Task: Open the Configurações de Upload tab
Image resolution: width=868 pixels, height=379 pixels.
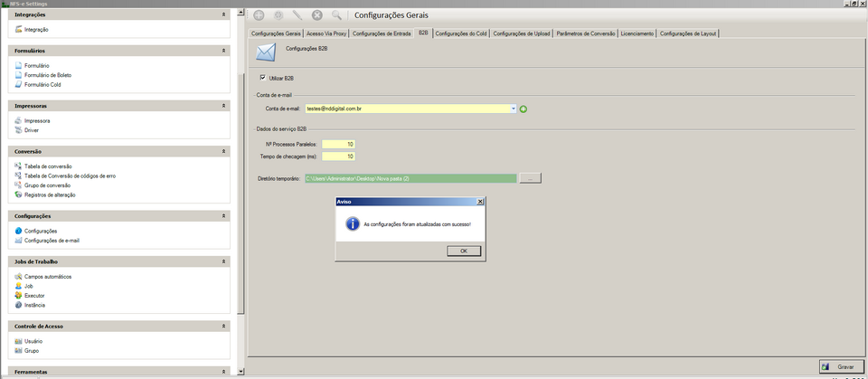Action: [522, 33]
